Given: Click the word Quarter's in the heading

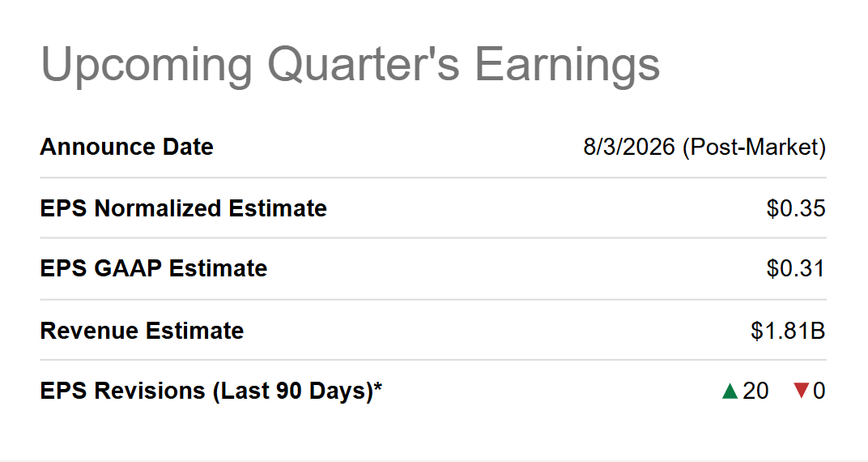Looking at the screenshot, I should [364, 64].
